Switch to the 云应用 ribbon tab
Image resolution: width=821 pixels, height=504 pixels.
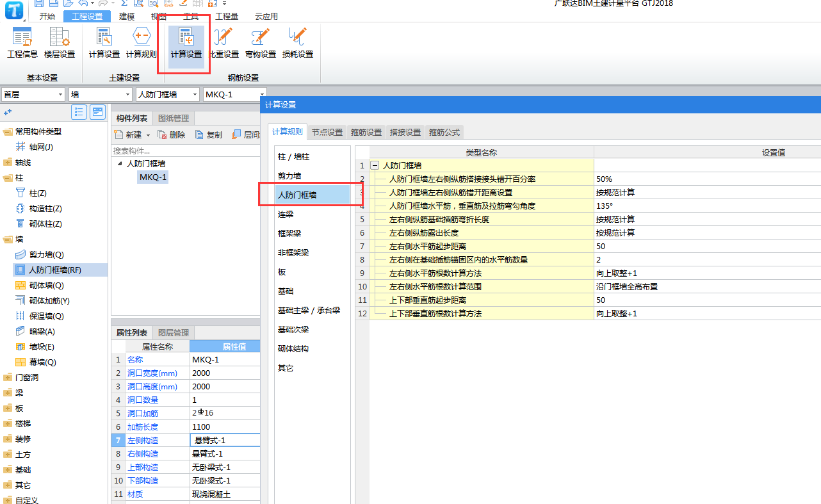266,17
